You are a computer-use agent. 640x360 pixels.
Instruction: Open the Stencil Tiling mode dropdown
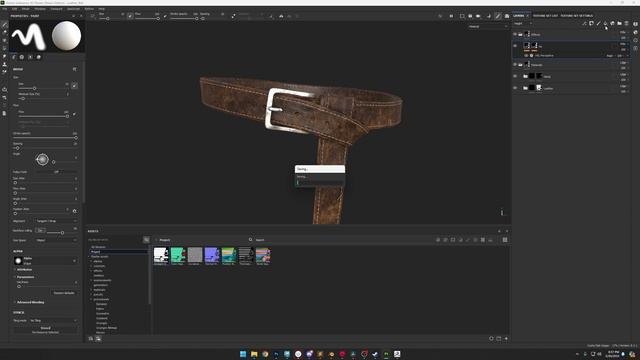pyautogui.click(x=53, y=320)
